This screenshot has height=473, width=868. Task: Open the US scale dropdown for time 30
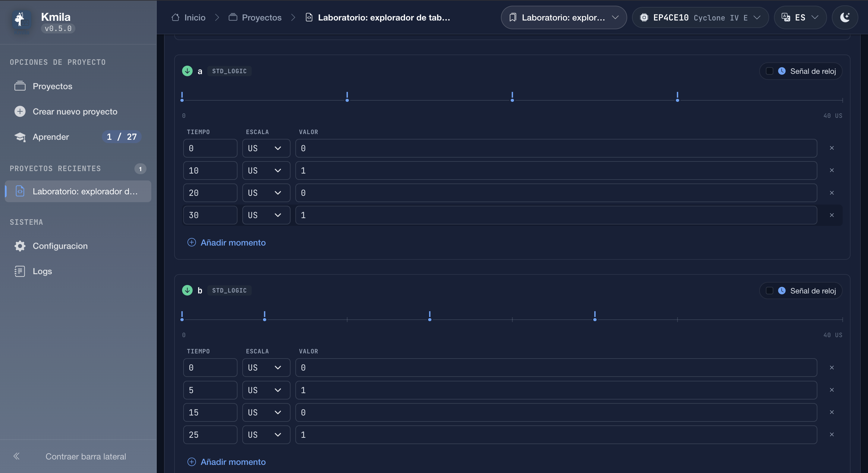click(266, 215)
